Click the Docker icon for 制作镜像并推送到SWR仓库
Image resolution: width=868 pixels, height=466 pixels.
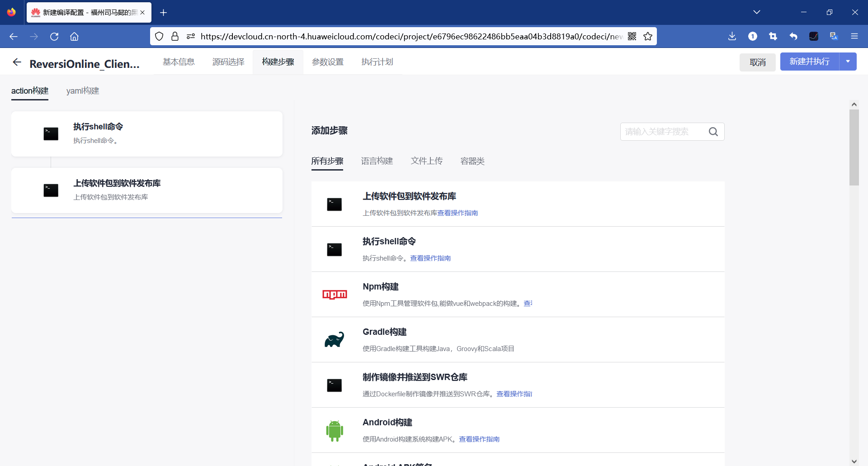point(335,385)
